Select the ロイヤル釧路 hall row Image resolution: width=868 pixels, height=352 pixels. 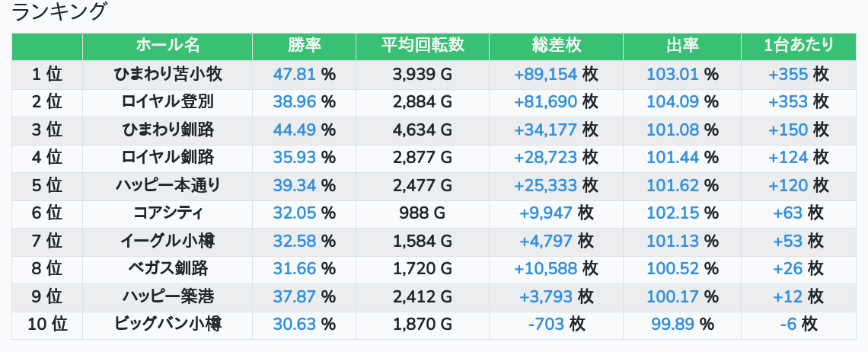click(x=168, y=158)
